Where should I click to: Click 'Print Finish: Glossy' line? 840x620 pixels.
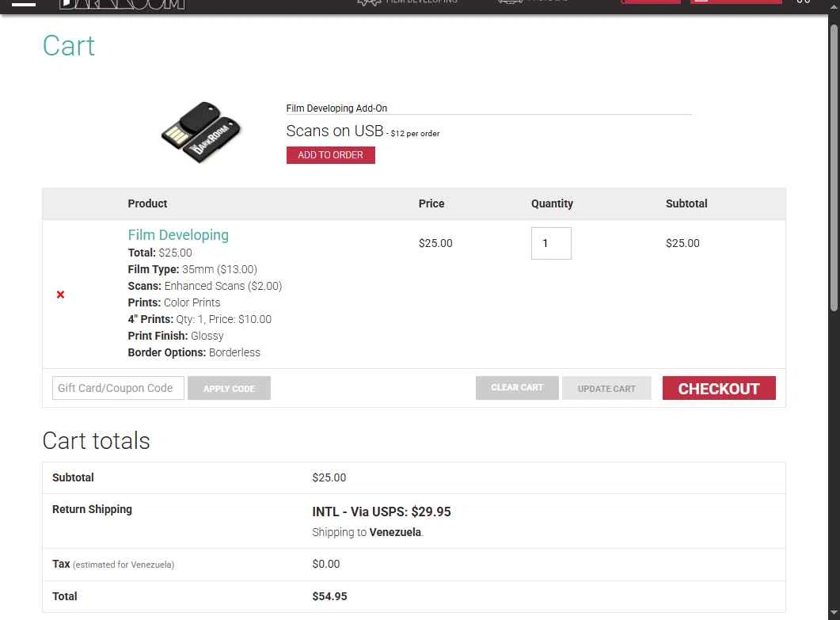click(175, 336)
